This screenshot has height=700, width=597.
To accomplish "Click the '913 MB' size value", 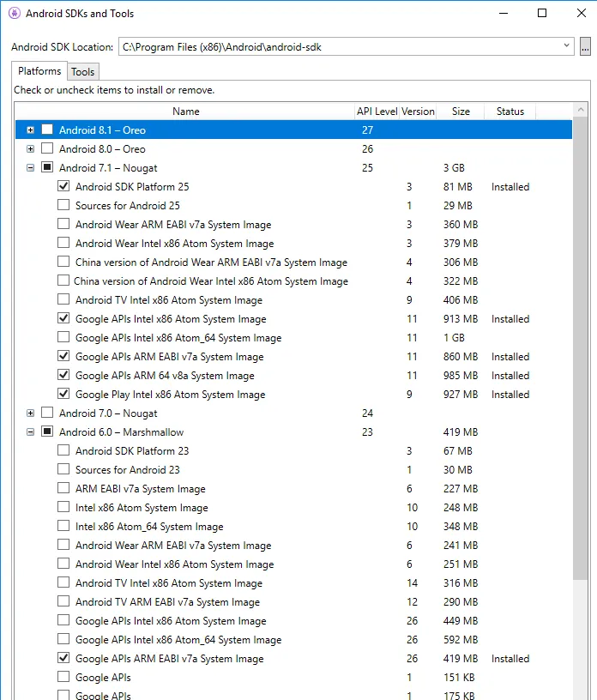I will (461, 319).
